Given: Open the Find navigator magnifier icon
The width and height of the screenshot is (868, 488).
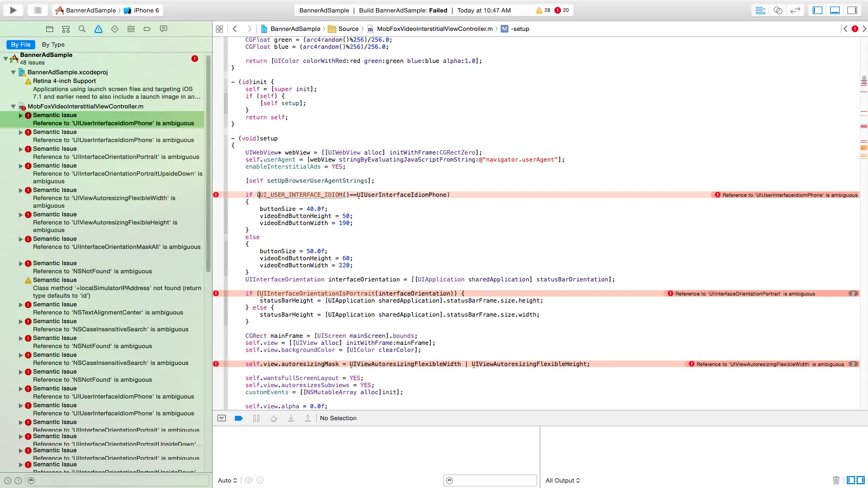Looking at the screenshot, I should (82, 29).
